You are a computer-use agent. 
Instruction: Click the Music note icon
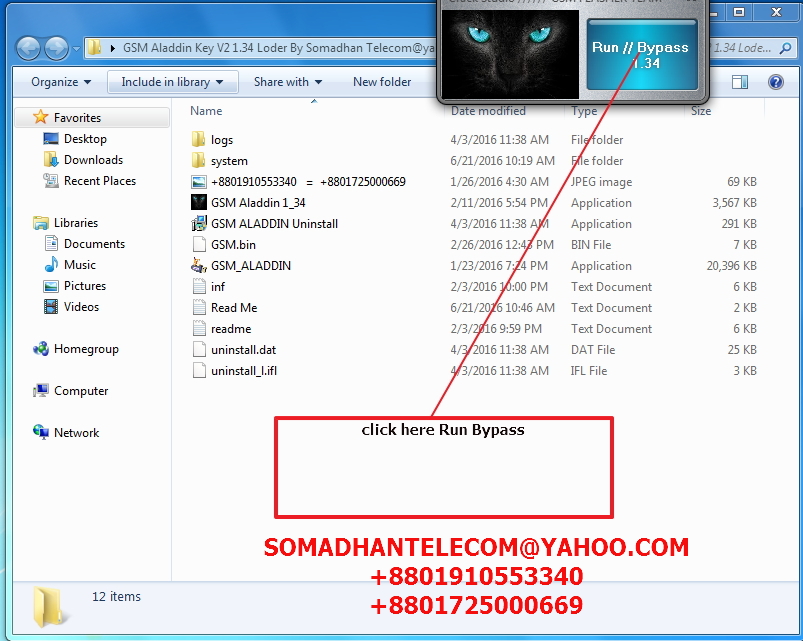[51, 265]
